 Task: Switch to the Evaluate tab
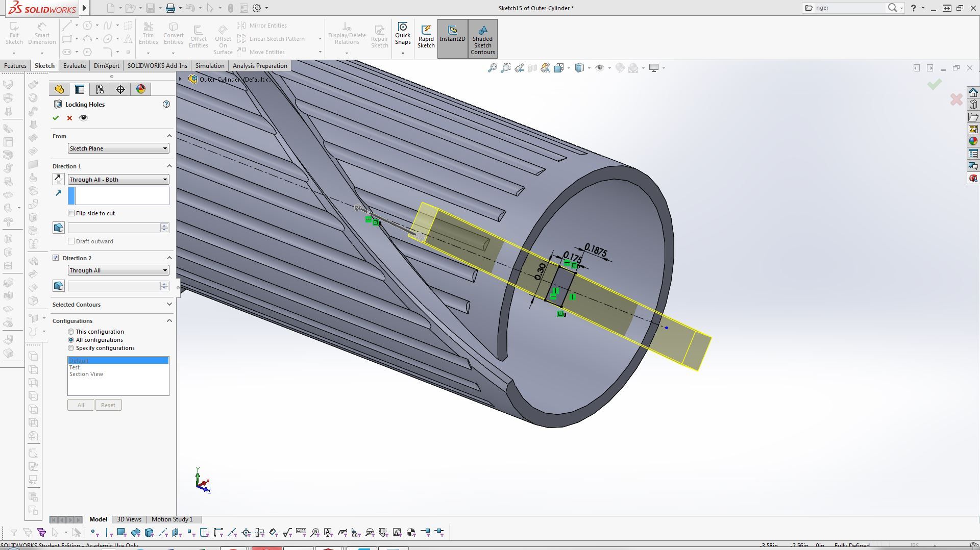click(74, 66)
